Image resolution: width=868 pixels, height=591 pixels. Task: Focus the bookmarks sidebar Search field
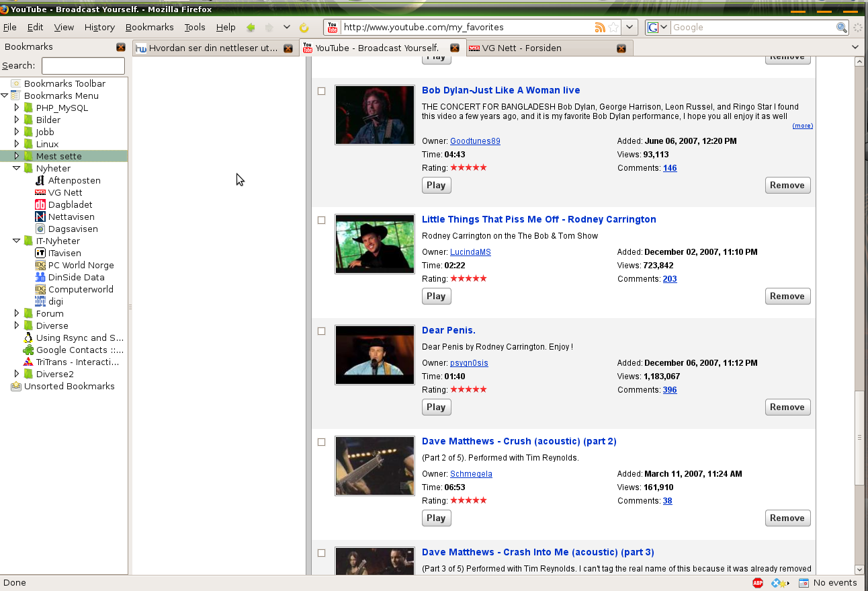[83, 66]
